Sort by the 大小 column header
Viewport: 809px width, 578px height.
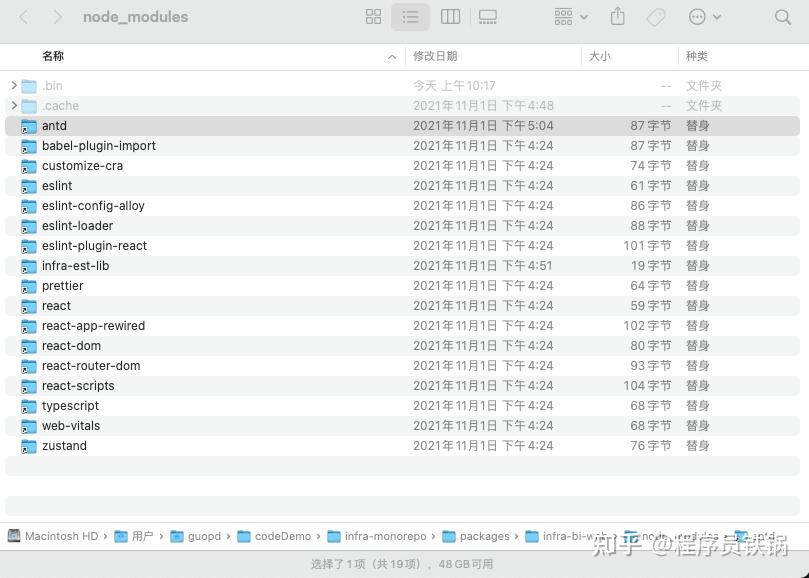pyautogui.click(x=600, y=56)
